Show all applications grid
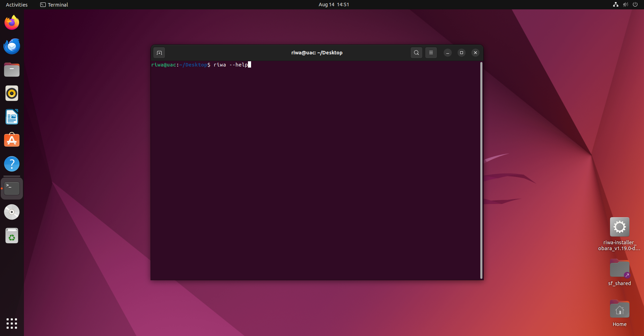This screenshot has height=336, width=644. (x=12, y=323)
